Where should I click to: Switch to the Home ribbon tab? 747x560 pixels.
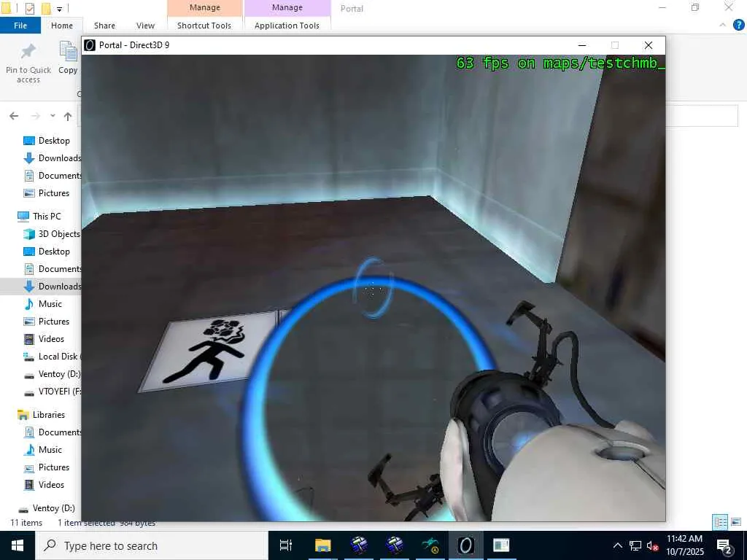[62, 26]
